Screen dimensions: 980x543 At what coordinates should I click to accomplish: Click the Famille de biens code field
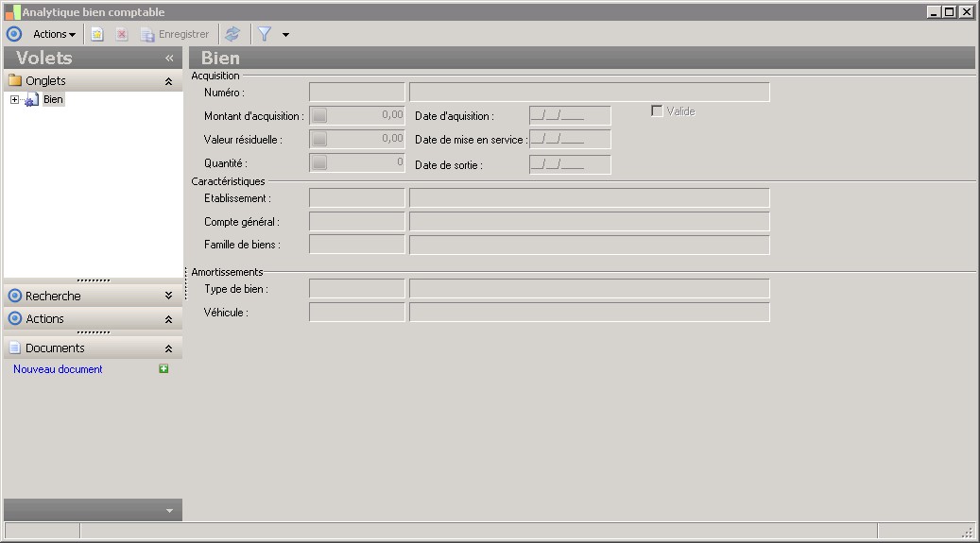click(357, 245)
